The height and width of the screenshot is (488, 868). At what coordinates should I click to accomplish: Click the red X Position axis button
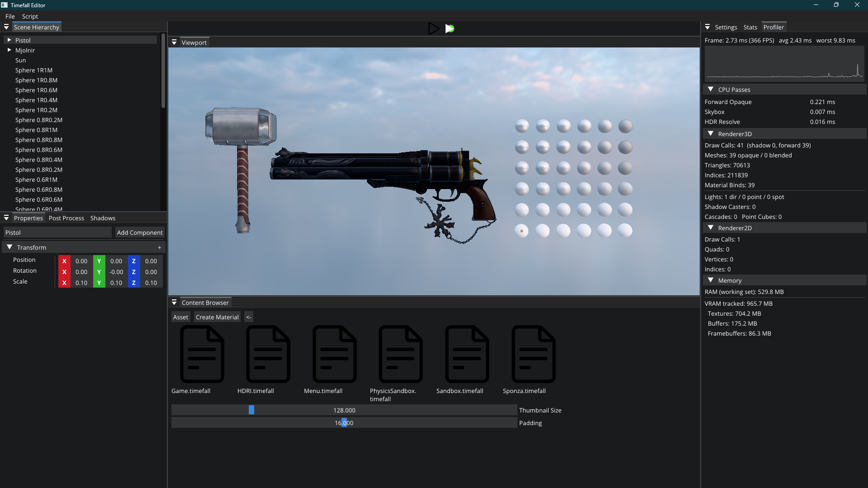tap(64, 261)
